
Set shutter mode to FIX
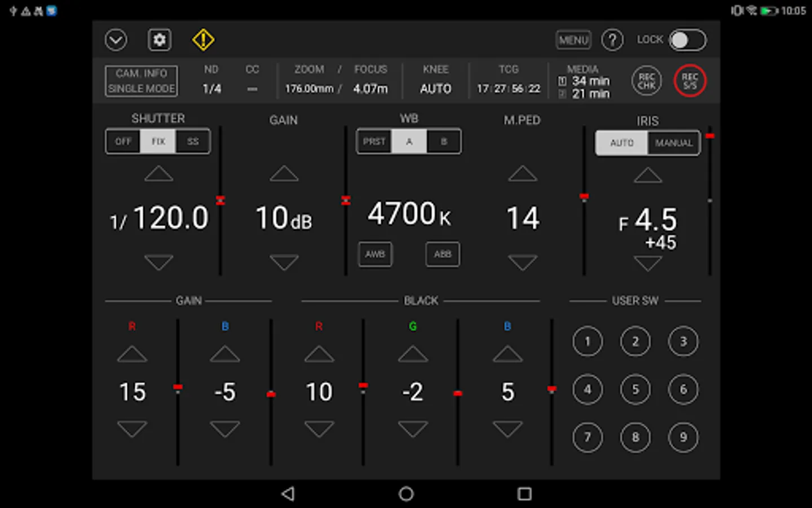pos(158,141)
